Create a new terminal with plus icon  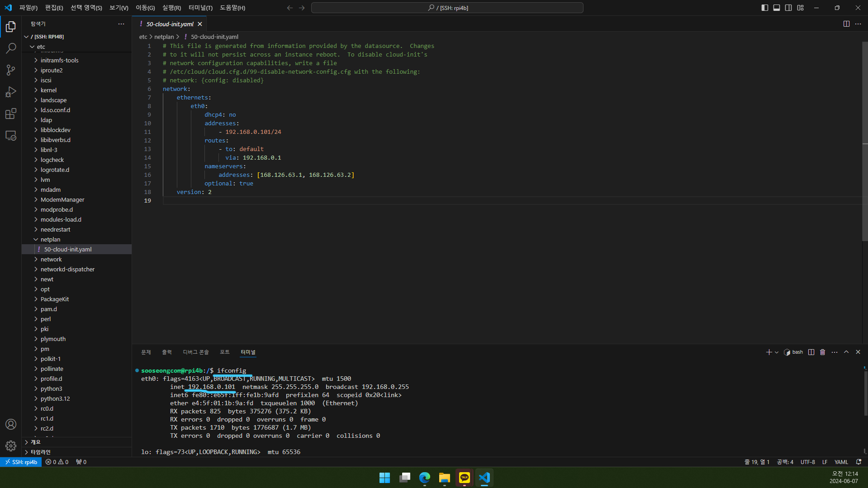768,352
